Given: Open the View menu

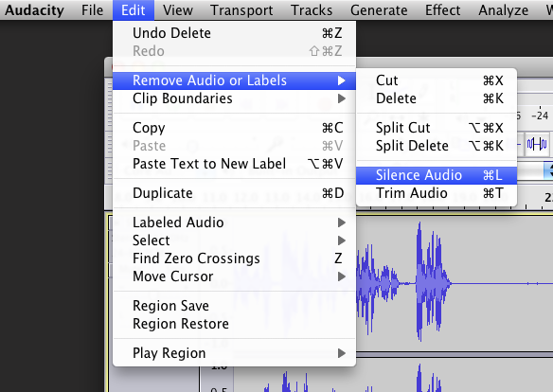Looking at the screenshot, I should [x=178, y=9].
